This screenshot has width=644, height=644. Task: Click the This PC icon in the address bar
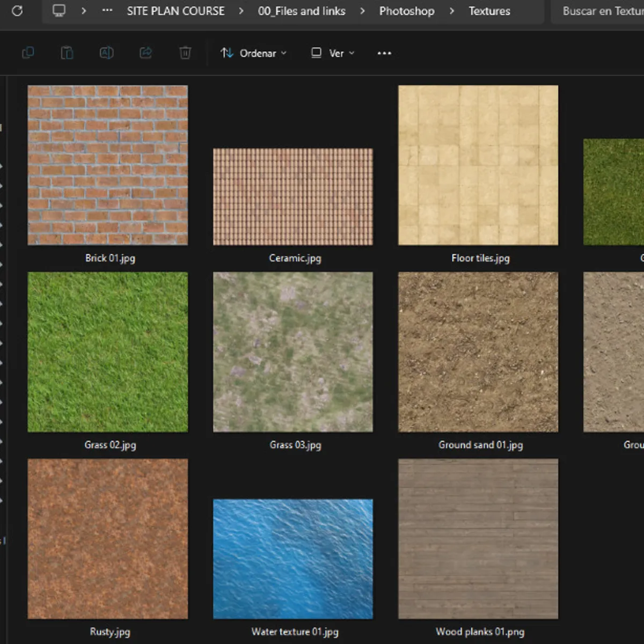pos(58,11)
